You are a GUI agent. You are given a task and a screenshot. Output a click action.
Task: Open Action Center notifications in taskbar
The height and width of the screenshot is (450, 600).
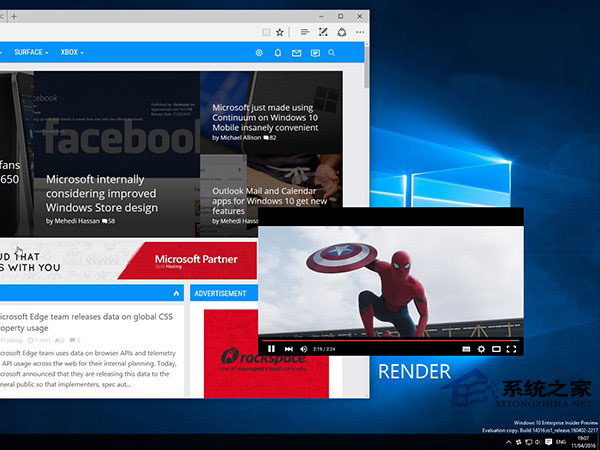(548, 442)
